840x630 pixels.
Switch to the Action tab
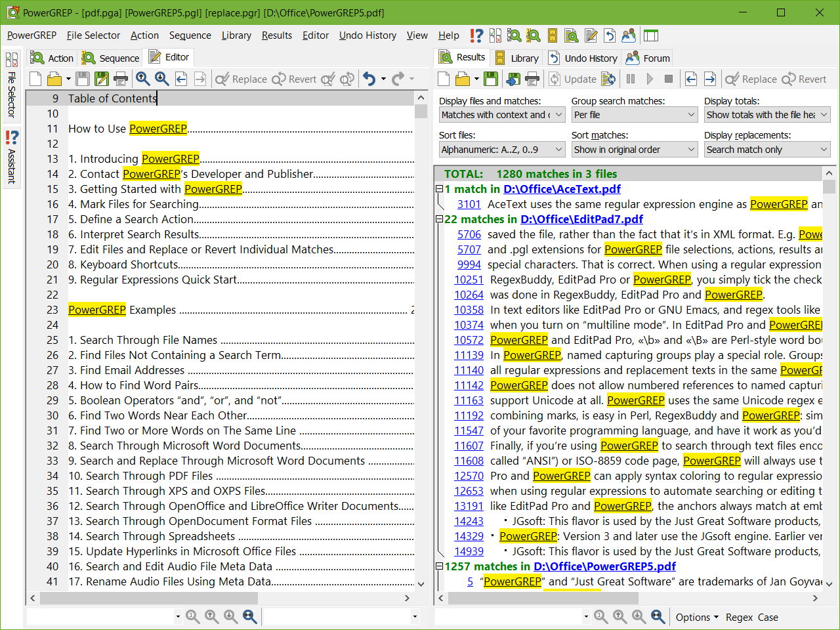click(x=52, y=58)
